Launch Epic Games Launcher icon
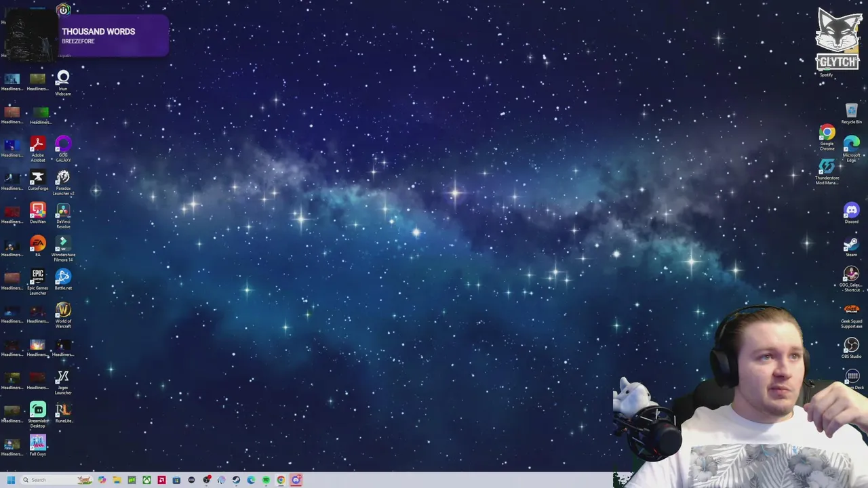868x488 pixels. click(37, 282)
